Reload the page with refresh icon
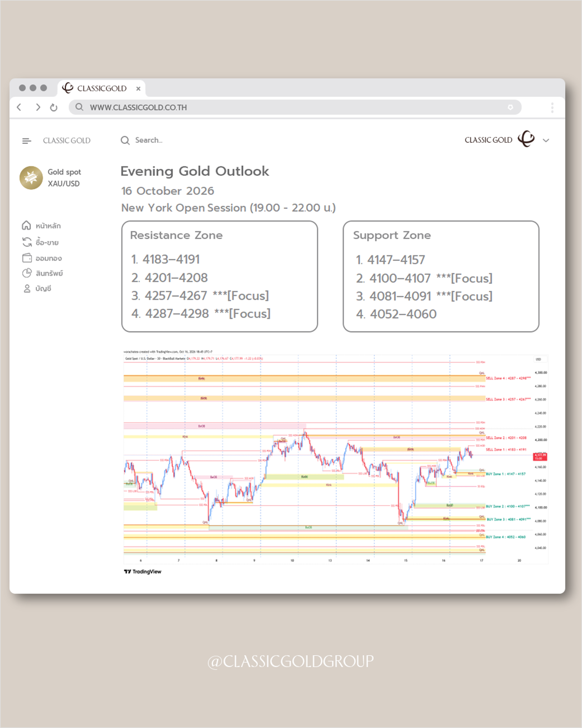 coord(54,108)
